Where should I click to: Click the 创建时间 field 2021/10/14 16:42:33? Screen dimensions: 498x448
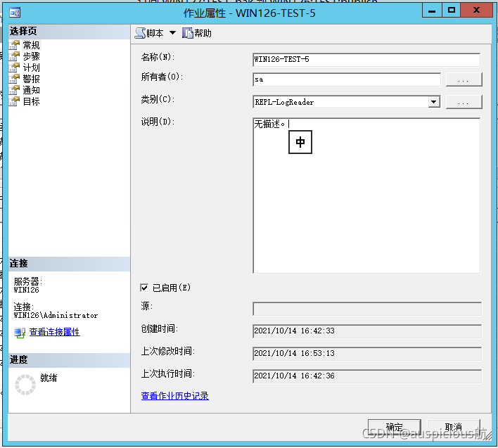[x=367, y=331]
